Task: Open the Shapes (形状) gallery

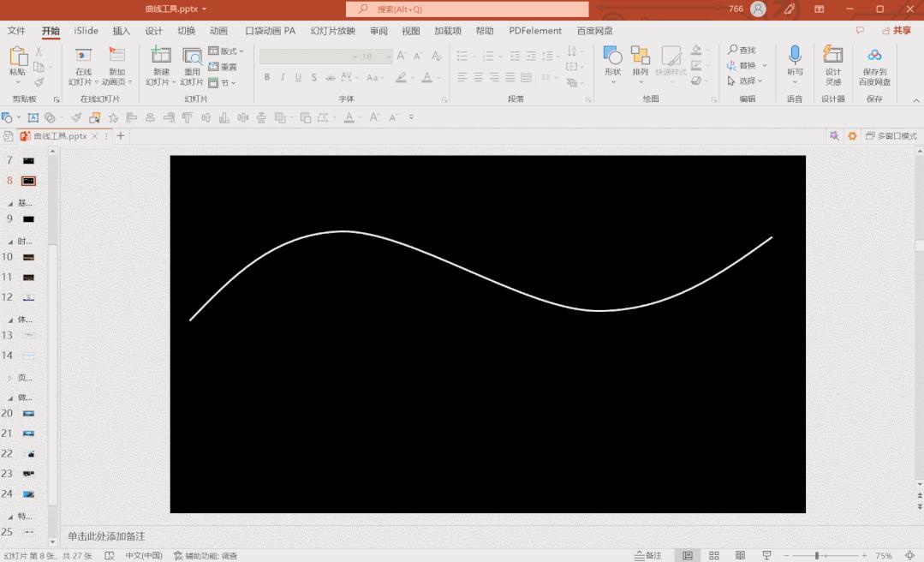Action: click(x=612, y=57)
